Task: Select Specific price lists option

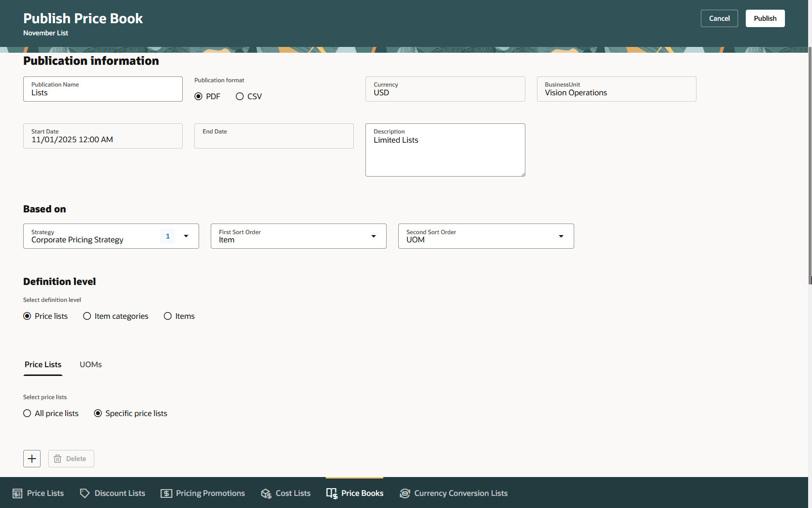Action: 98,413
